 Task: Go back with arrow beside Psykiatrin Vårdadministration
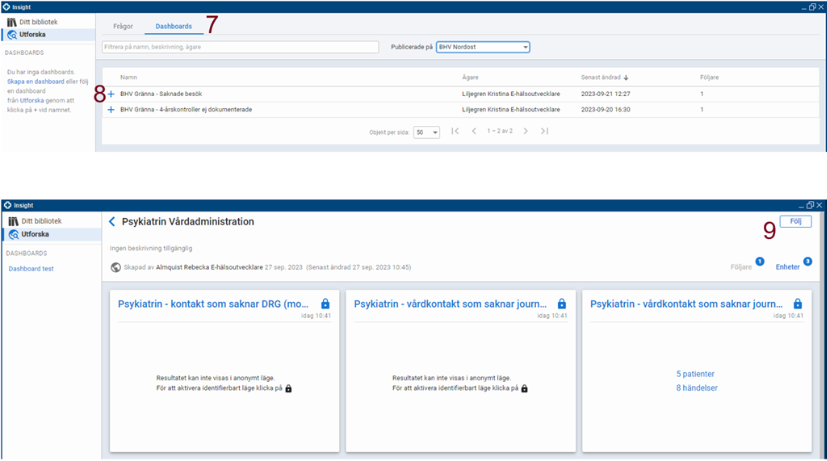coord(112,222)
